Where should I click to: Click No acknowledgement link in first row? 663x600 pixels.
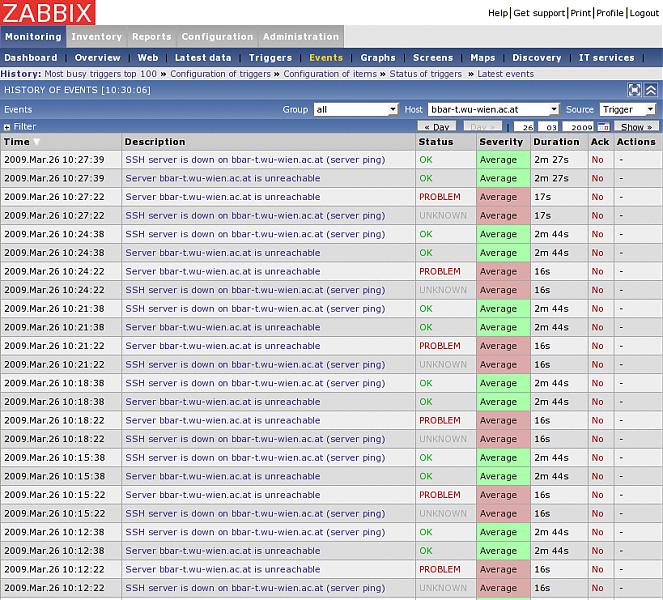597,160
